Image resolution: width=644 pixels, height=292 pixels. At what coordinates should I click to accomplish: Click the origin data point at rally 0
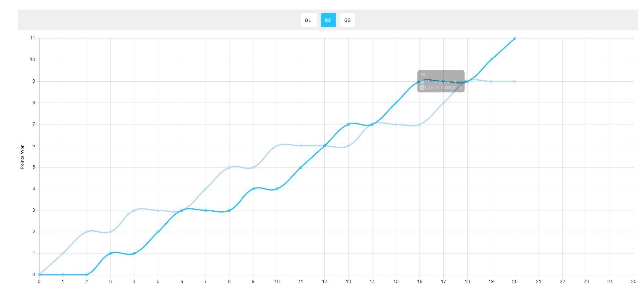click(39, 275)
